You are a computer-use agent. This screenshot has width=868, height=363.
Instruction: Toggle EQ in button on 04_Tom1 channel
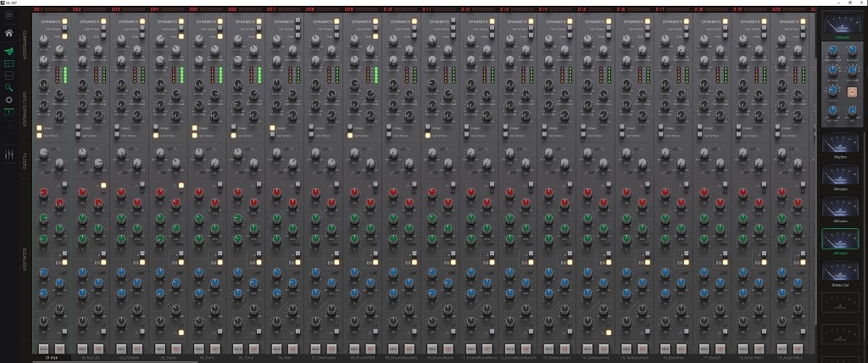(220, 263)
